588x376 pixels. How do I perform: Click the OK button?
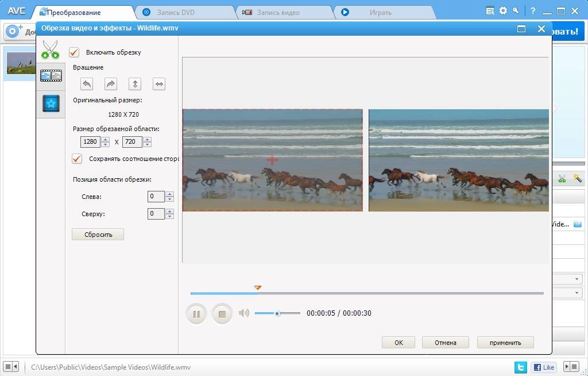(x=399, y=343)
